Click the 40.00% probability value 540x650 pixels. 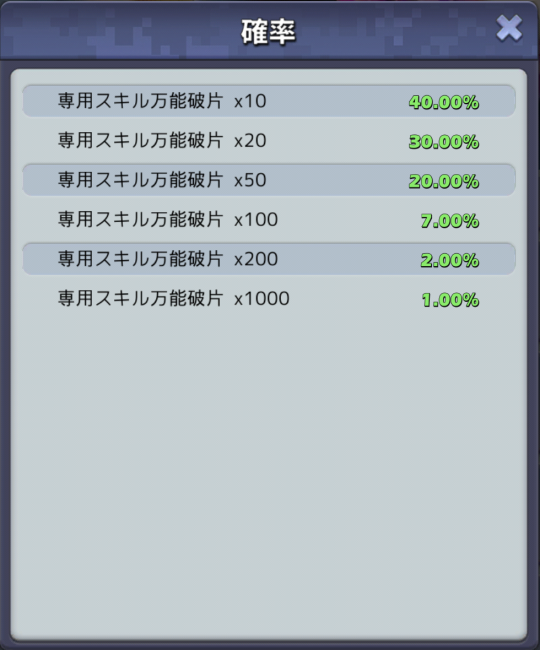444,102
